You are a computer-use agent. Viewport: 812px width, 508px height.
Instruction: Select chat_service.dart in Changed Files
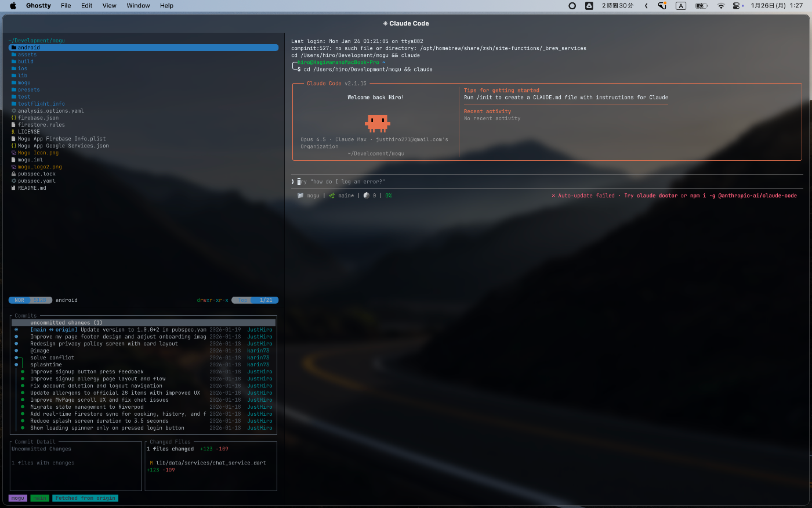coord(211,463)
